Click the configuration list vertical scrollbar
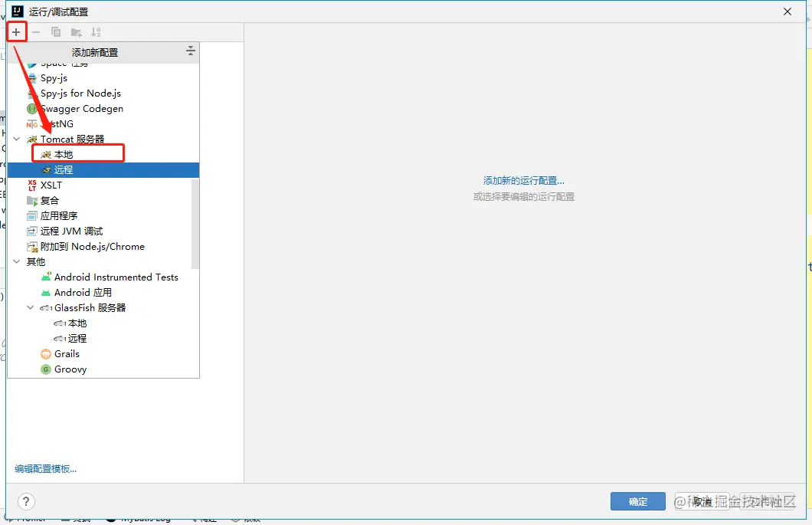Viewport: 812px width, 525px height. click(x=195, y=224)
